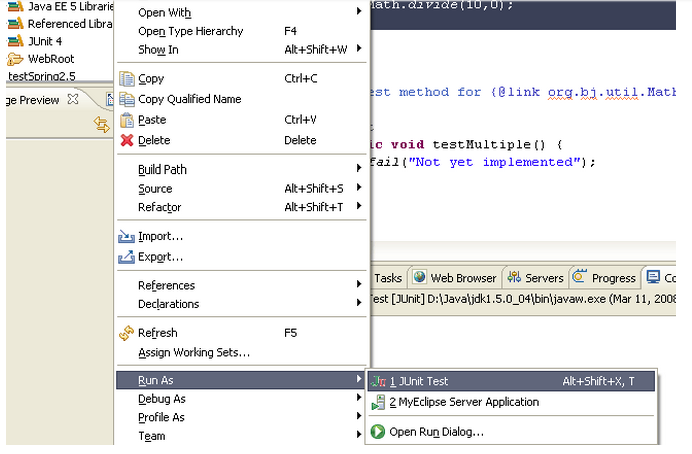Switch to the Web Browser tab
Image resolution: width=692 pixels, height=454 pixels.
pos(455,278)
